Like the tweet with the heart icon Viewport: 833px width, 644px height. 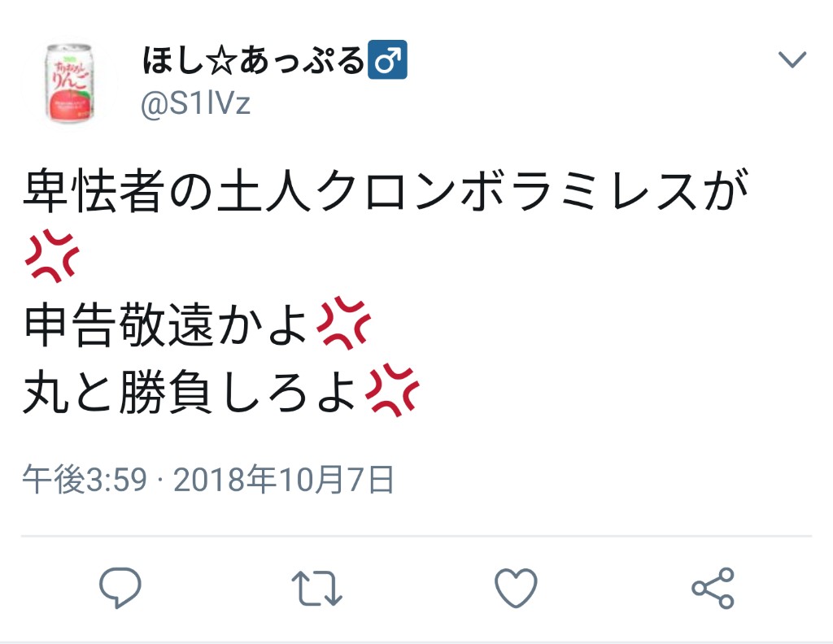pos(516,587)
